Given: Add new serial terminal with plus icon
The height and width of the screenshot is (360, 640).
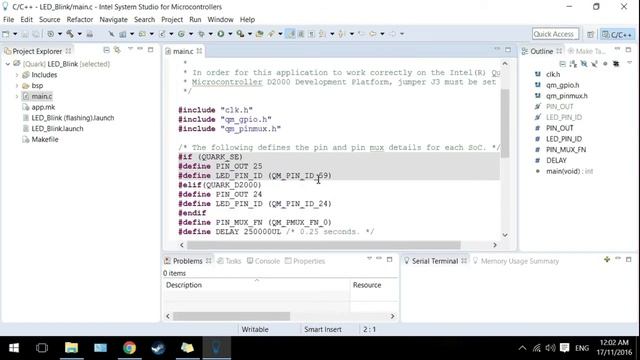Looking at the screenshot, I should pos(607,260).
